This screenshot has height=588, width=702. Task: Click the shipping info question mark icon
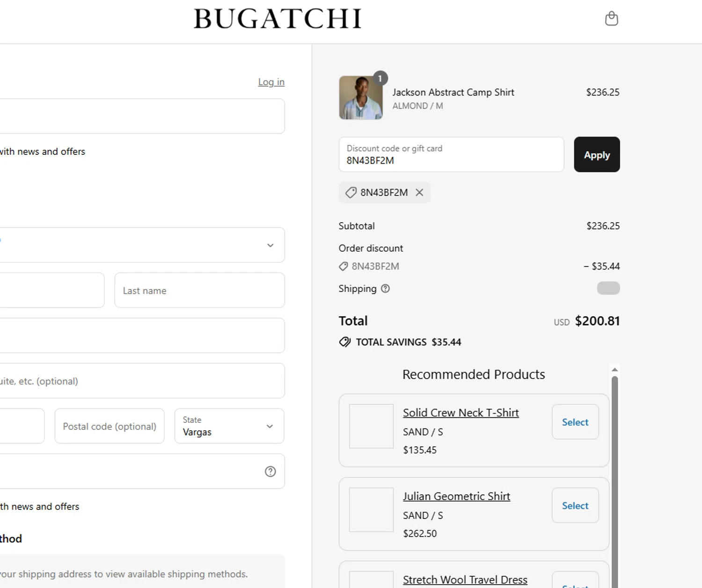(x=385, y=289)
